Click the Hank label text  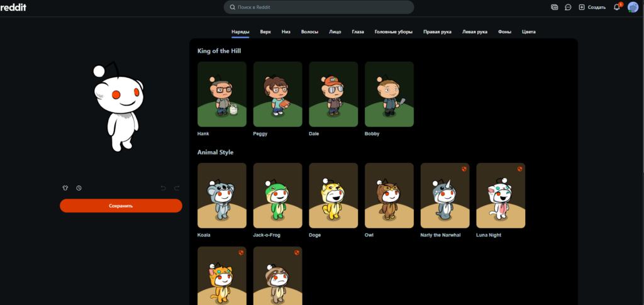tap(203, 134)
